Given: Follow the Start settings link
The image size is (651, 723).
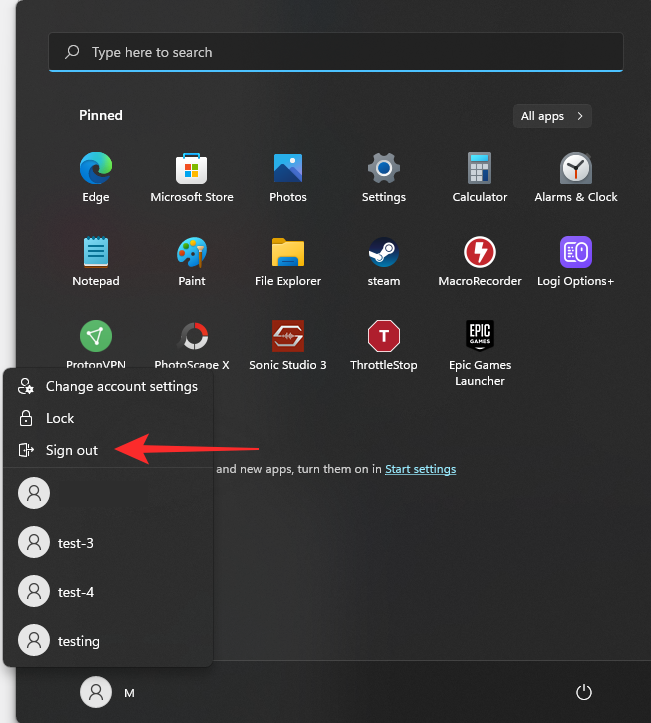Looking at the screenshot, I should (420, 469).
